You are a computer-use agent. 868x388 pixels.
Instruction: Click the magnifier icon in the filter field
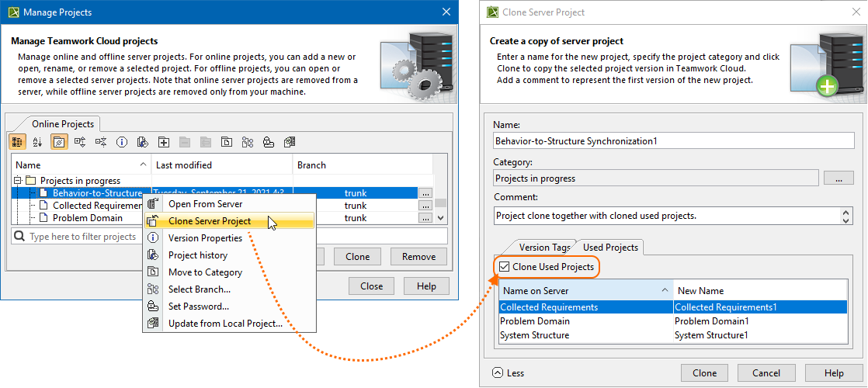click(x=20, y=237)
